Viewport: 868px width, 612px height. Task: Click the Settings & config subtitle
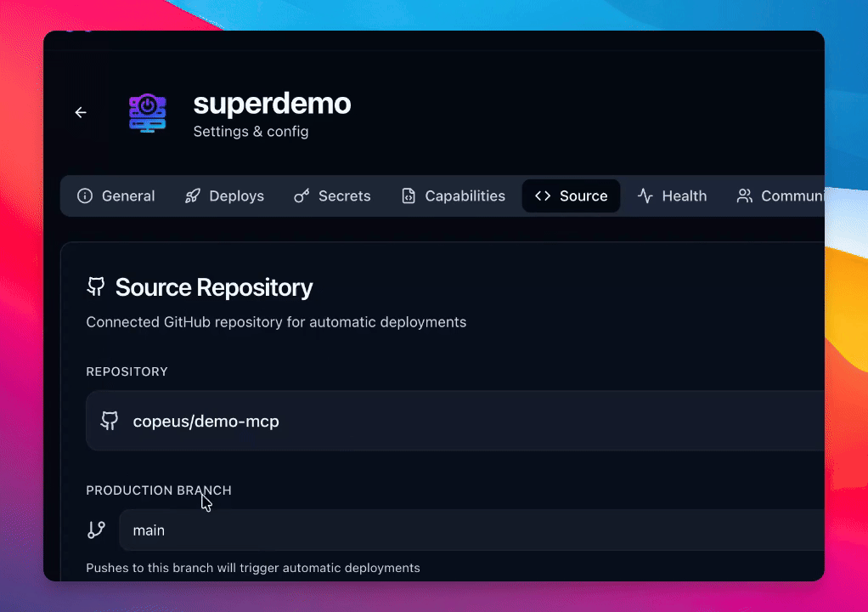[x=251, y=132]
